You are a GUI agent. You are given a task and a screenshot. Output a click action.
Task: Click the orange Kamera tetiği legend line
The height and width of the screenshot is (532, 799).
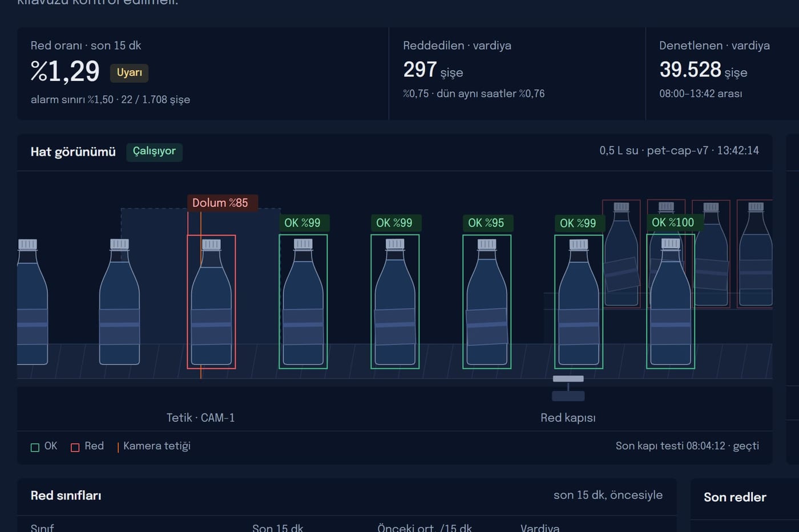pos(118,448)
